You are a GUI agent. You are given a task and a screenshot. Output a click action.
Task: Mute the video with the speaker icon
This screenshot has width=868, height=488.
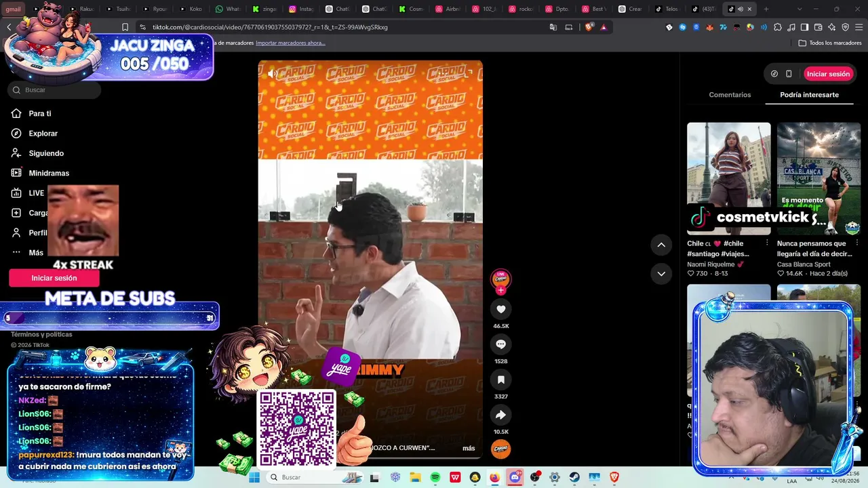pyautogui.click(x=272, y=73)
